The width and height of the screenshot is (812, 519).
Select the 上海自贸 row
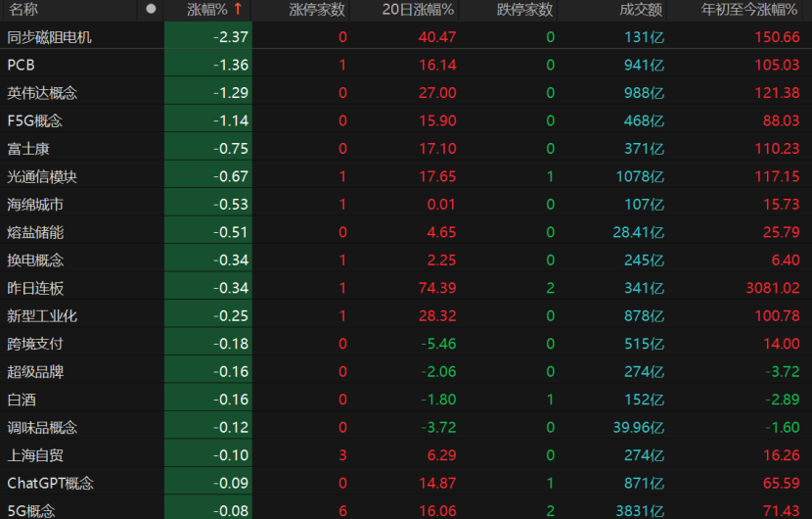click(406, 455)
